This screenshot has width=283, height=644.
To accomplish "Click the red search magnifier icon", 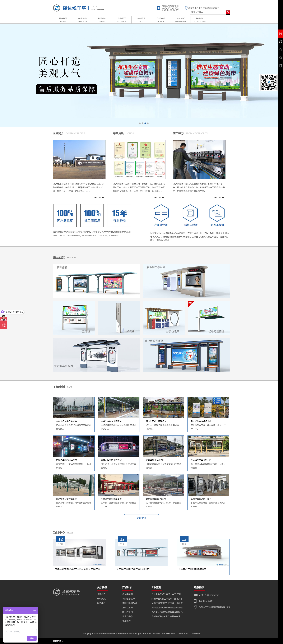I will (228, 12).
